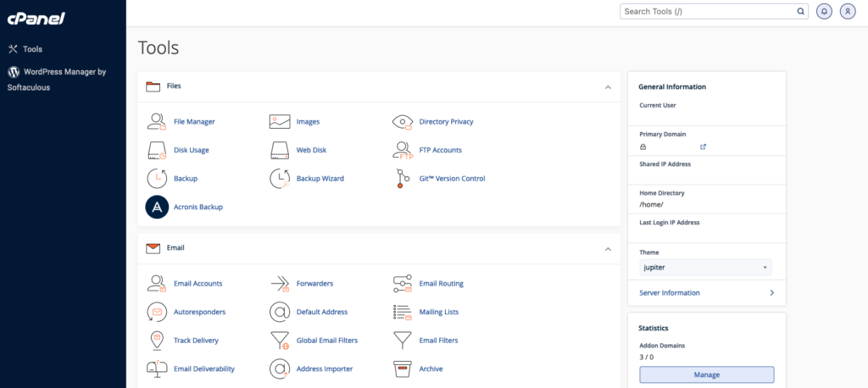
Task: Click the Mailing Lists icon
Action: click(403, 312)
